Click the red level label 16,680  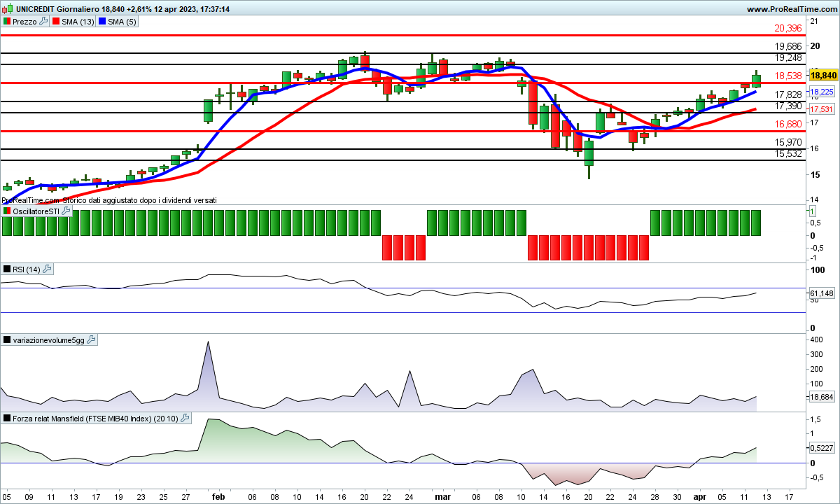click(788, 124)
